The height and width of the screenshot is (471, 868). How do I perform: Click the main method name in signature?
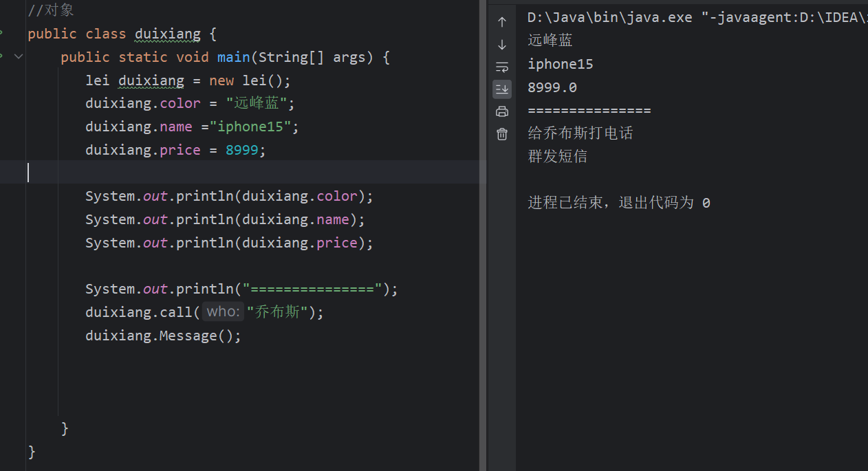point(234,57)
